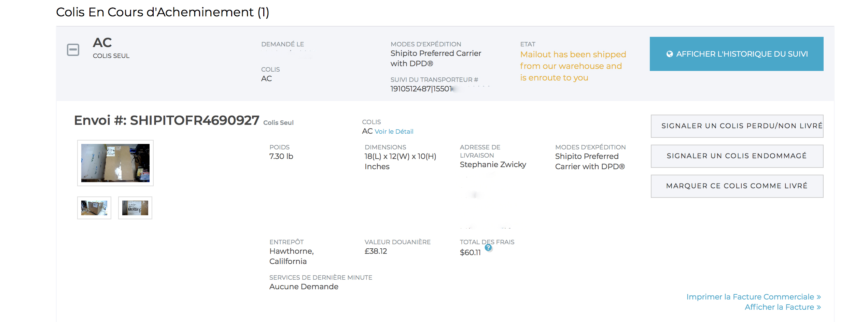
Task: Click the SHIPITOFR4690927 shipment heading
Action: [167, 121]
